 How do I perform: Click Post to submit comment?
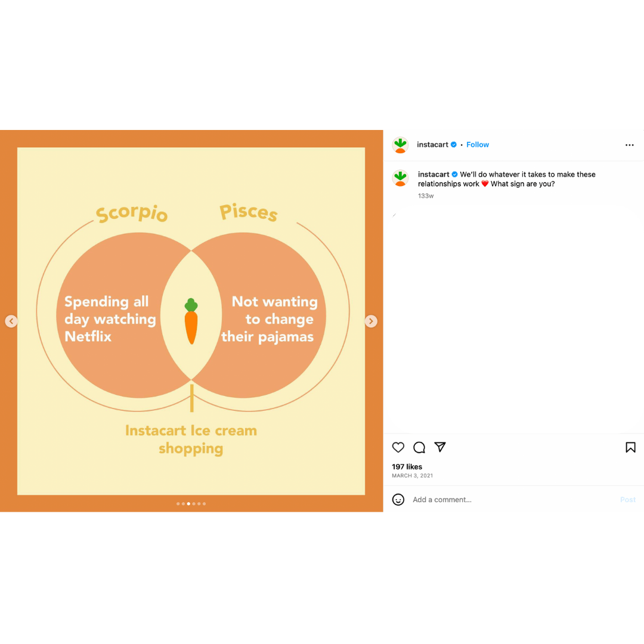point(627,500)
